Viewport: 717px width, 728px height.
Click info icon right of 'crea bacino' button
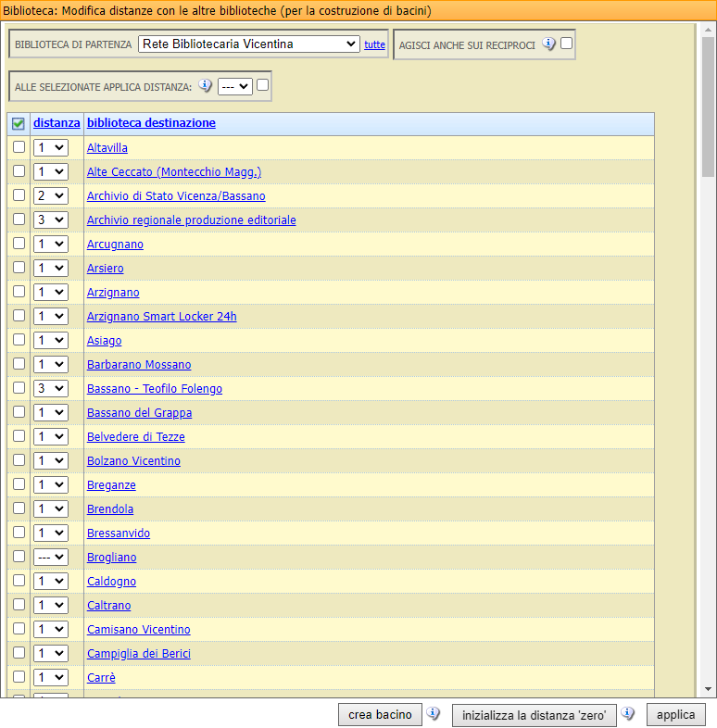pyautogui.click(x=433, y=714)
